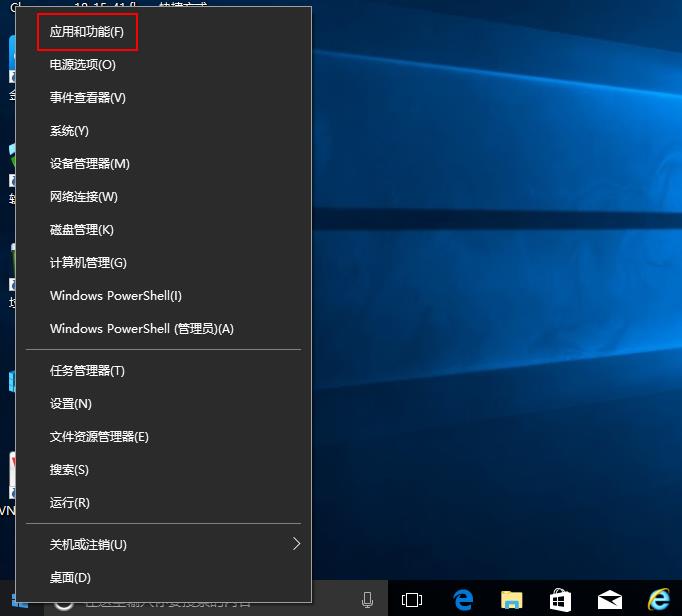Open the Mail app from taskbar
682x616 pixels.
[610, 600]
